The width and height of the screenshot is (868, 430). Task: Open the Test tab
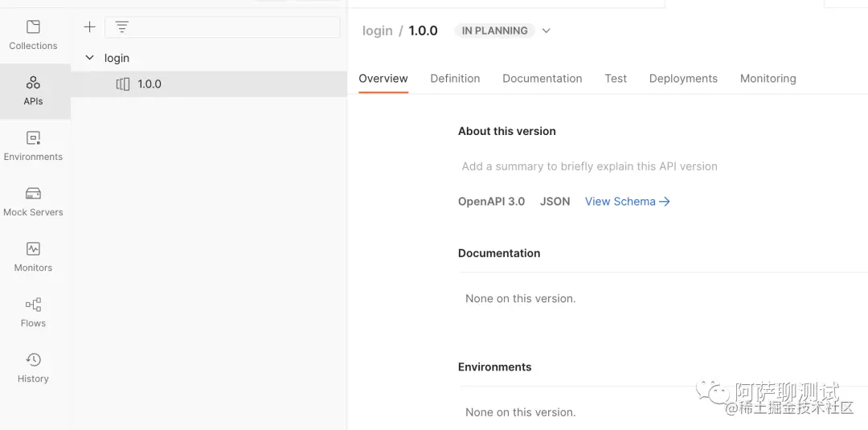pos(616,79)
